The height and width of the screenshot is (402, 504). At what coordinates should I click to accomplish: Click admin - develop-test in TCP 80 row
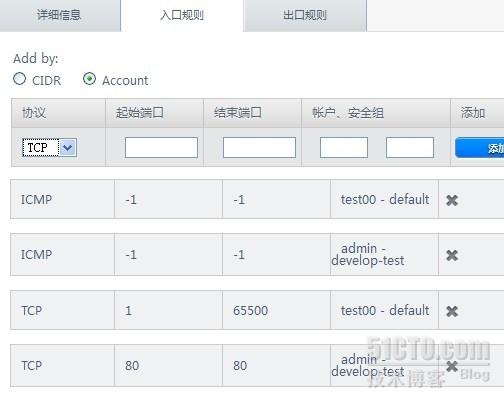[x=368, y=365]
